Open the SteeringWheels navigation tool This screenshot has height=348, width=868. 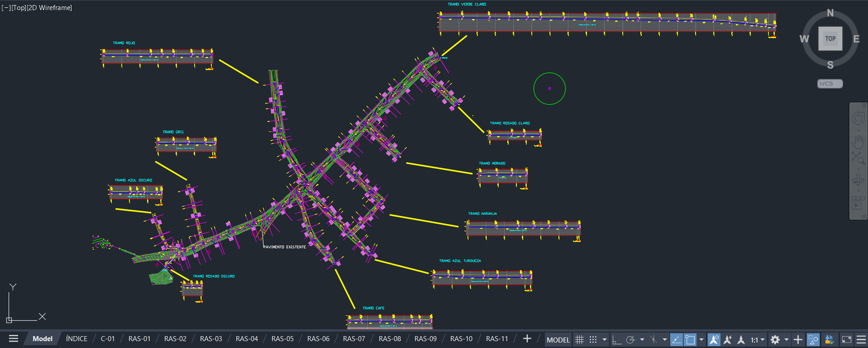click(x=858, y=118)
